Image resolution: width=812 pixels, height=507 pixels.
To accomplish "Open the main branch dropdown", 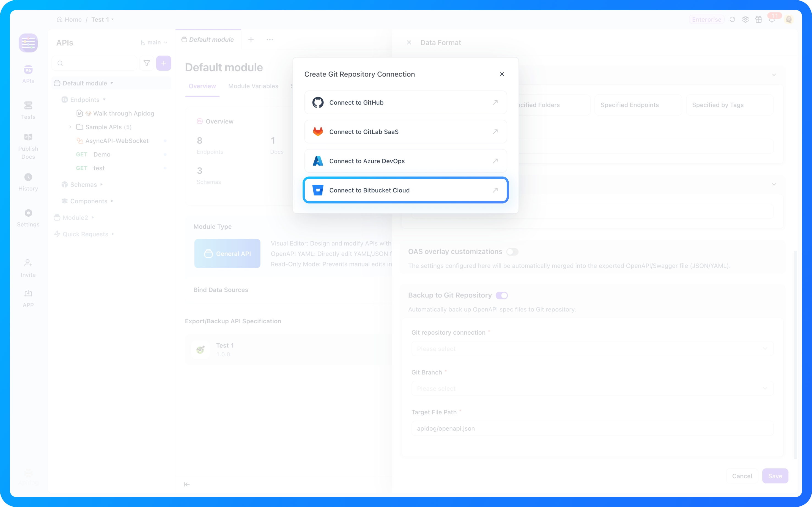I will pos(153,43).
